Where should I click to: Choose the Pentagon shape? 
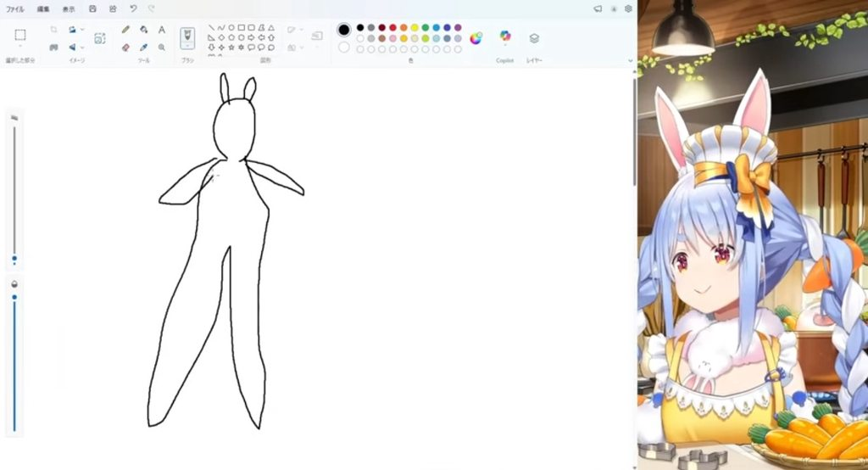231,37
